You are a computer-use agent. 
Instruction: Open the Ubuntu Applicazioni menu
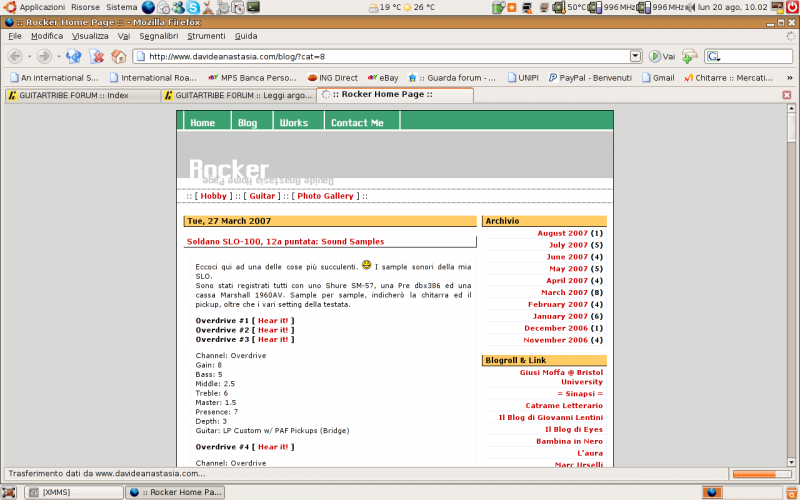pos(35,7)
